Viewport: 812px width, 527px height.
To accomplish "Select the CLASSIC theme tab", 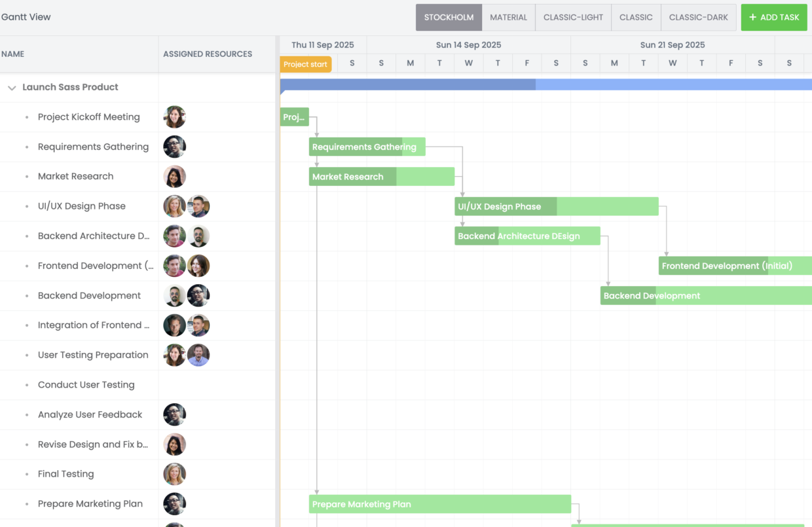I will [x=635, y=17].
